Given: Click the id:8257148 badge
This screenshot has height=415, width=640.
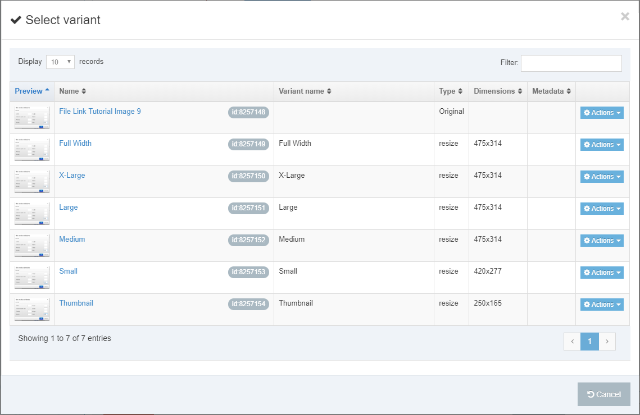Looking at the screenshot, I should [x=248, y=112].
